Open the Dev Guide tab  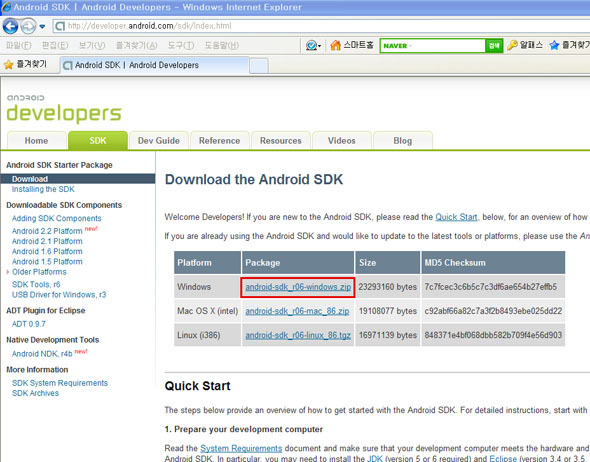coord(158,141)
